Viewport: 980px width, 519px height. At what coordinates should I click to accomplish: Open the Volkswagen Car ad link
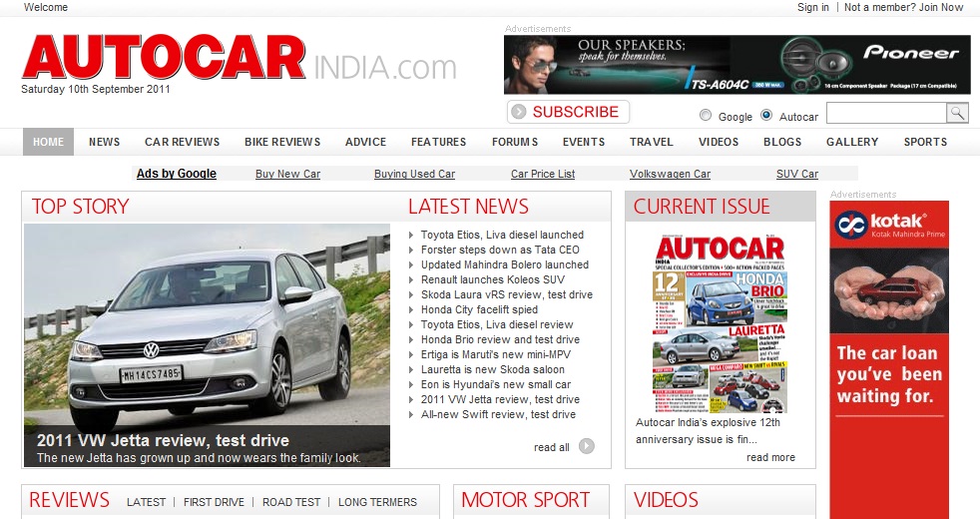tap(670, 174)
